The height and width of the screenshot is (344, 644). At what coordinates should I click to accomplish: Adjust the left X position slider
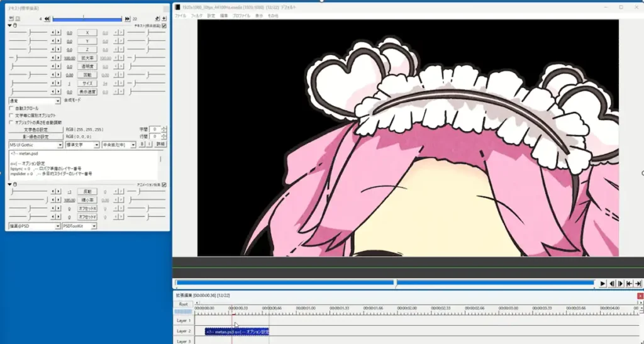28,33
